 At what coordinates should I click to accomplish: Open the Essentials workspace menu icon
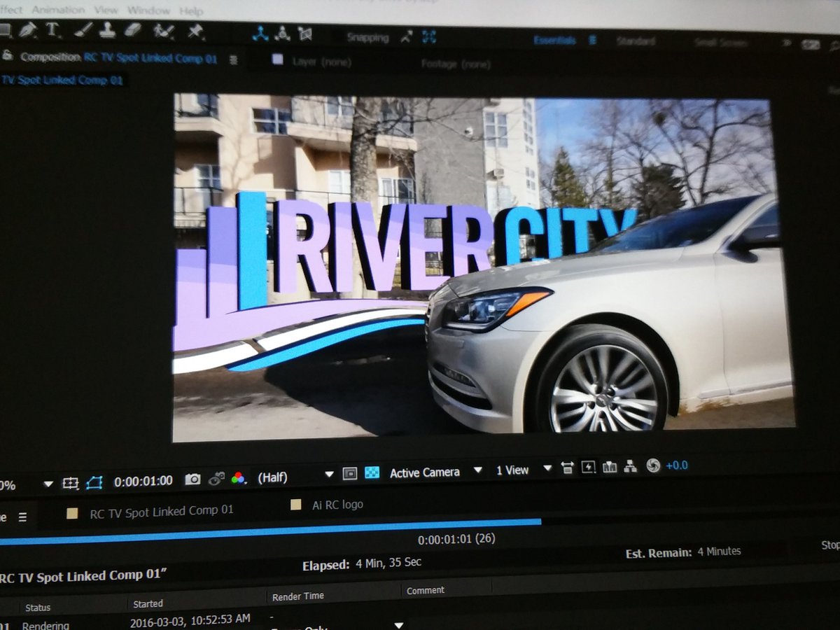pos(592,41)
